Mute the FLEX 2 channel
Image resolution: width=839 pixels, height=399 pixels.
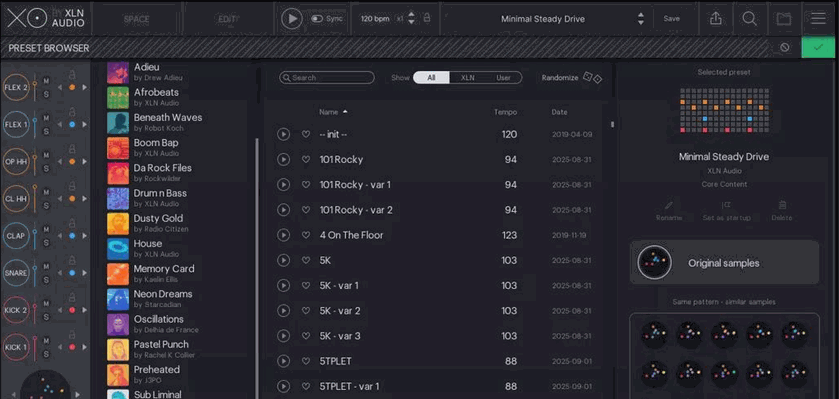click(46, 81)
